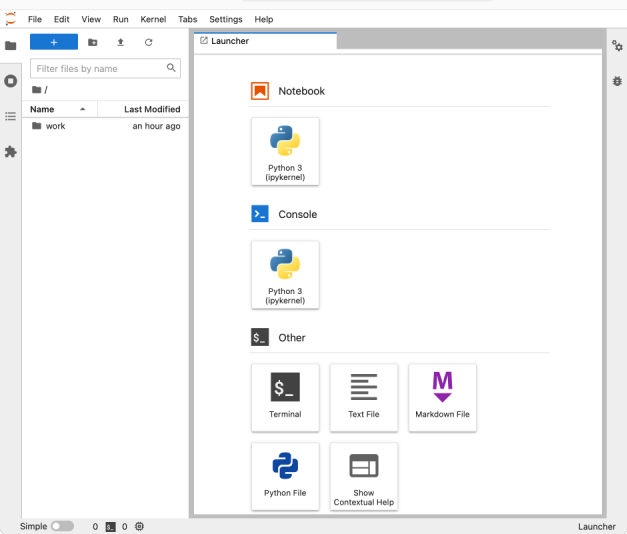Open a new Terminal

click(x=285, y=398)
